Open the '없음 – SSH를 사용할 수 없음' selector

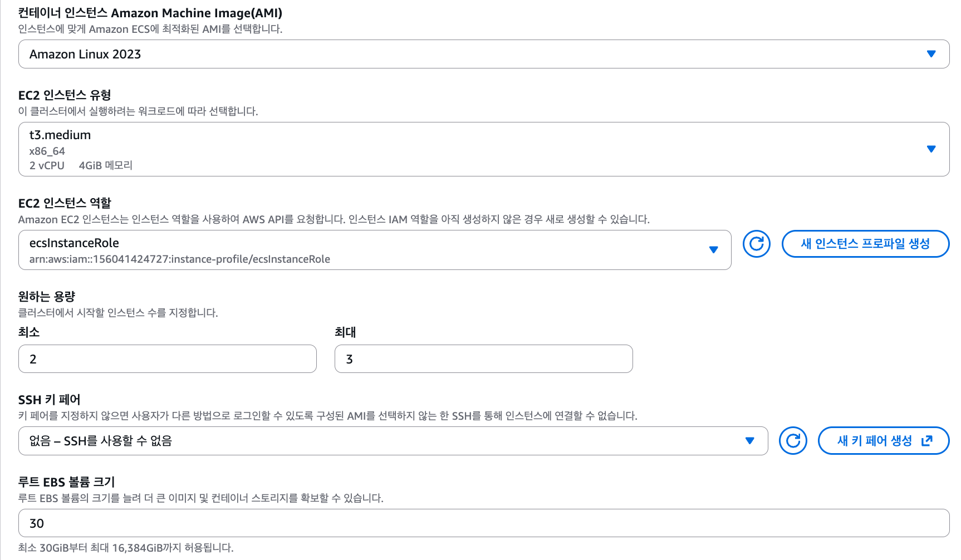(x=393, y=441)
